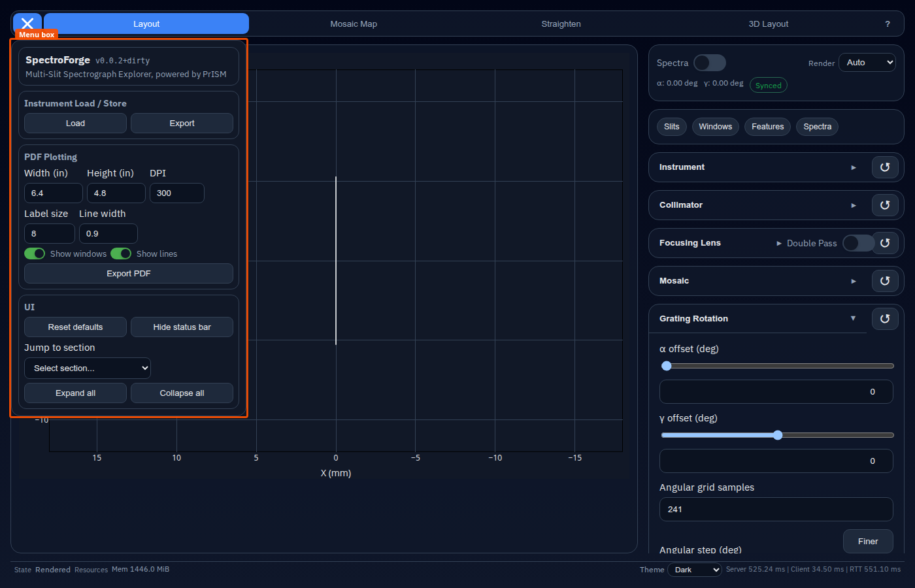Click the SpectroForge title
Screen dimensions: 915x588
click(x=58, y=59)
